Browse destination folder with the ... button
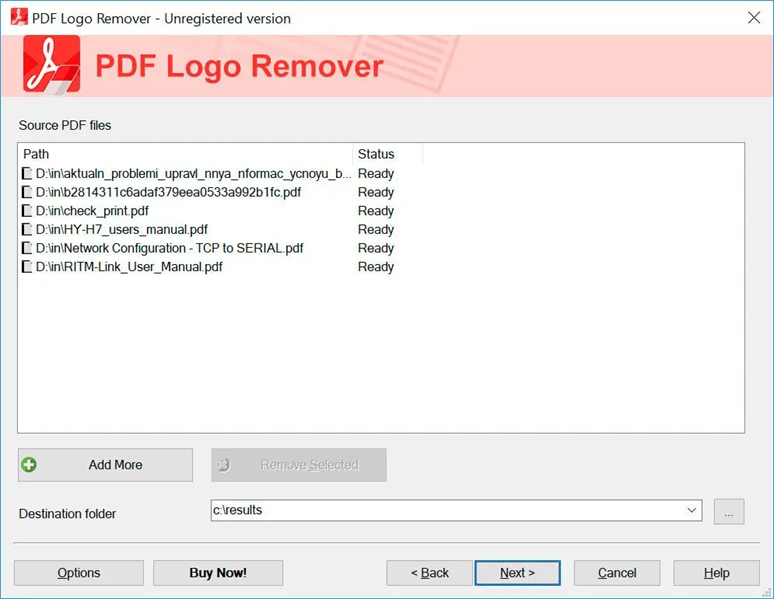The height and width of the screenshot is (599, 774). (729, 512)
